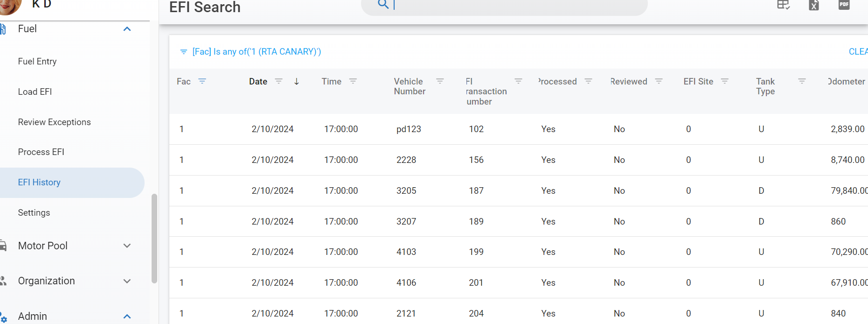Go to Process EFI menu item
Viewport: 868px width, 324px height.
(x=41, y=152)
